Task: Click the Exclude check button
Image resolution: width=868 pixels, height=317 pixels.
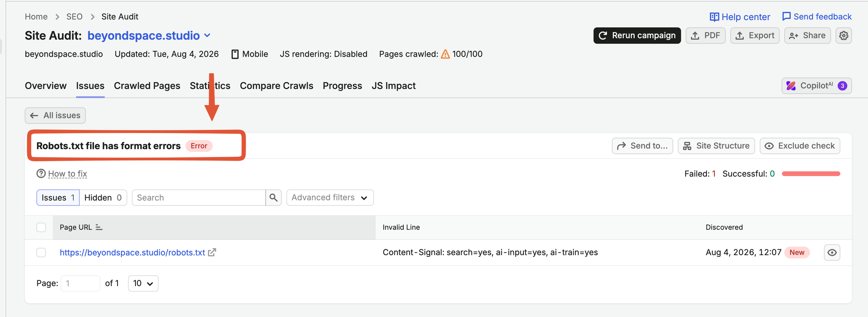Action: coord(800,146)
